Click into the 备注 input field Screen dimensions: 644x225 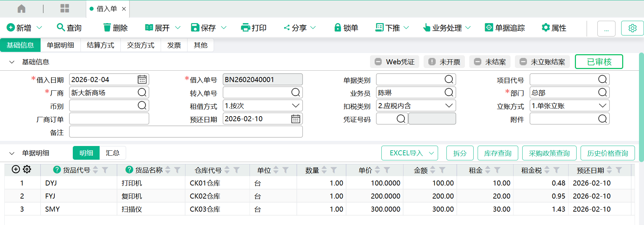186,132
